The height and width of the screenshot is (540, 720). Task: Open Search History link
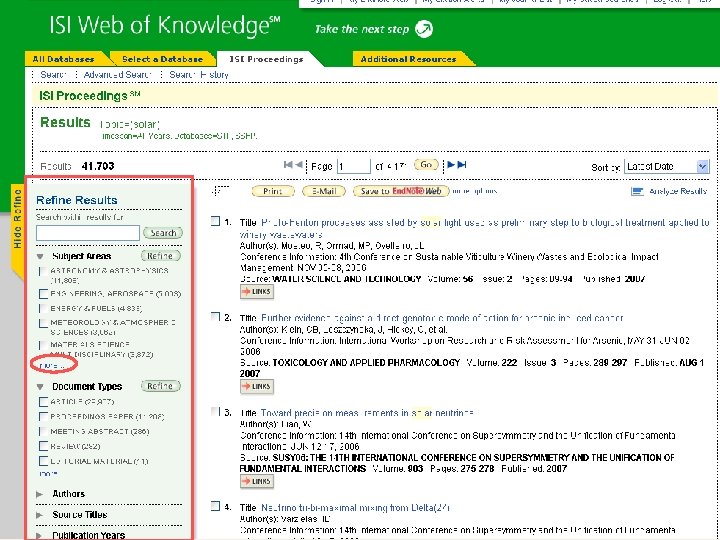198,74
